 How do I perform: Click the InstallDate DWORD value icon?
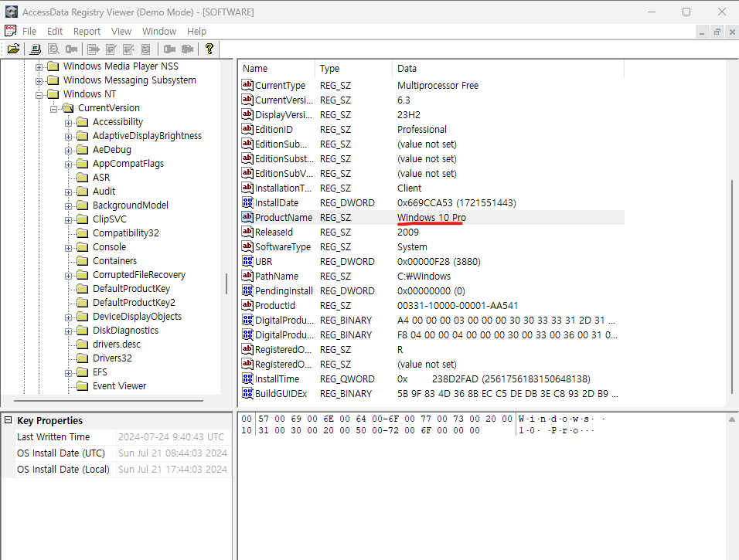coord(247,202)
